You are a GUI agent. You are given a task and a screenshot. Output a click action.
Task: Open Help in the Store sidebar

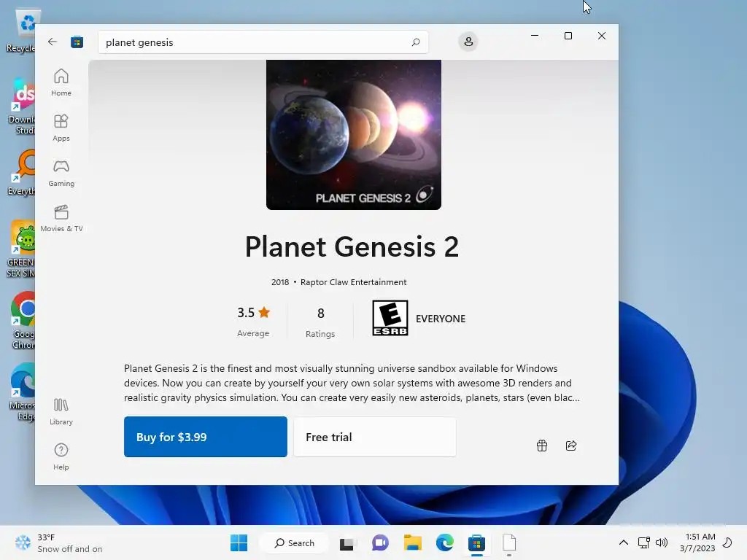[61, 456]
